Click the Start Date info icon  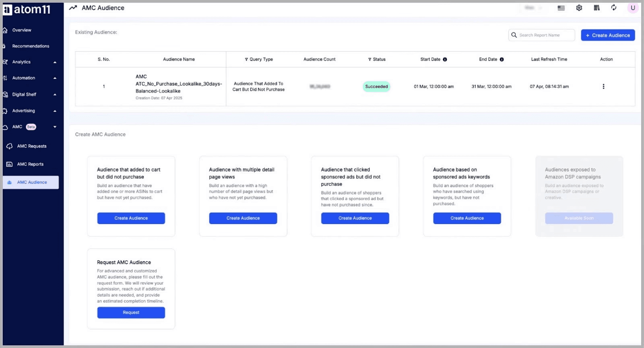pos(445,59)
